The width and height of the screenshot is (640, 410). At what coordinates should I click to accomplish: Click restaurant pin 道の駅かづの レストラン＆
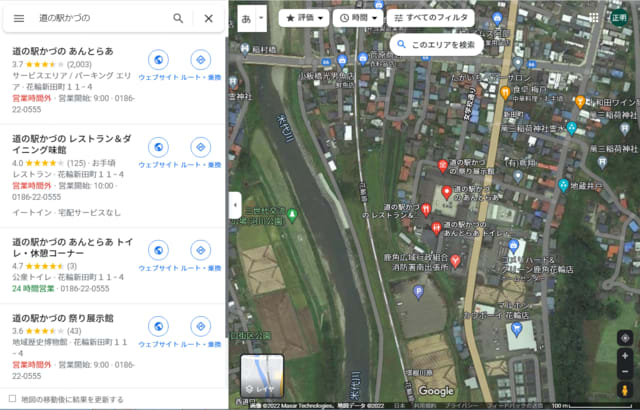(426, 210)
